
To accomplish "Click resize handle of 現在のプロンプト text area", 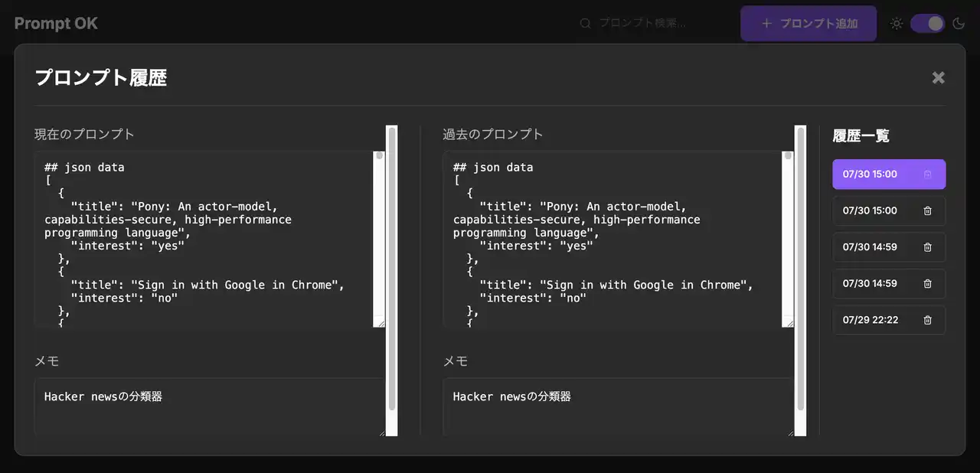I will click(380, 323).
